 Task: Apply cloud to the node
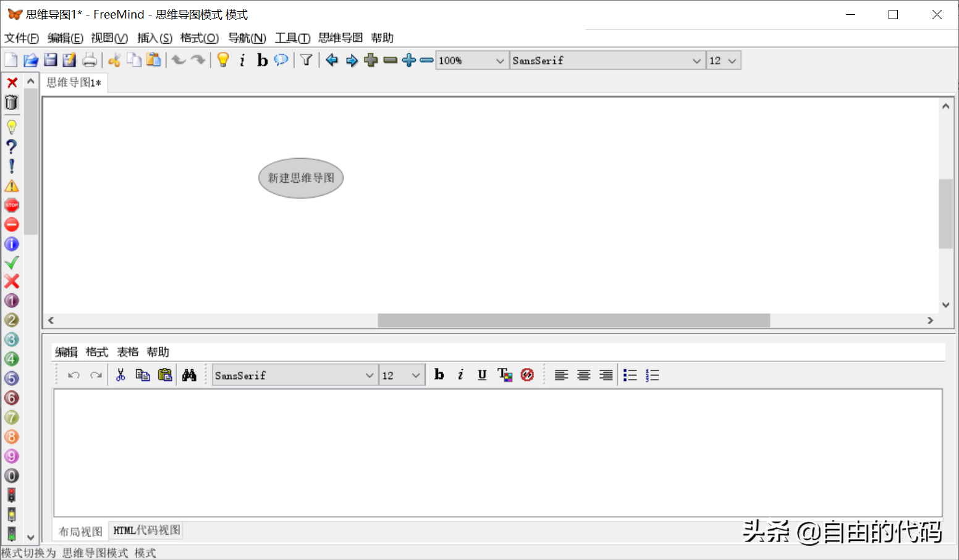pyautogui.click(x=281, y=60)
